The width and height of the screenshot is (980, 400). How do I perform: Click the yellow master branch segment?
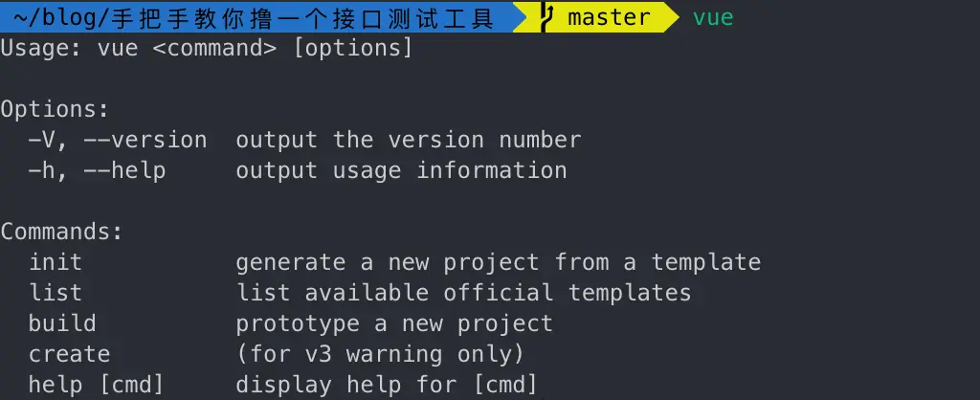604,17
